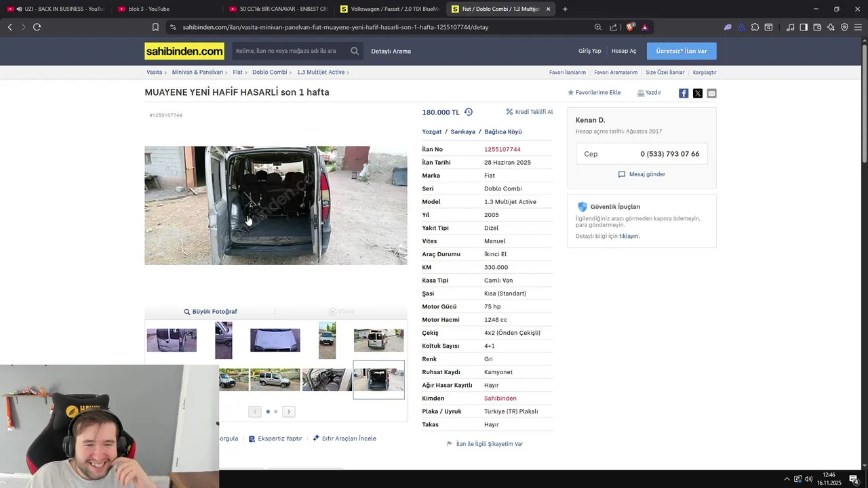This screenshot has width=868, height=488.
Task: Click Sıfır Araçları İncele link
Action: (x=344, y=439)
